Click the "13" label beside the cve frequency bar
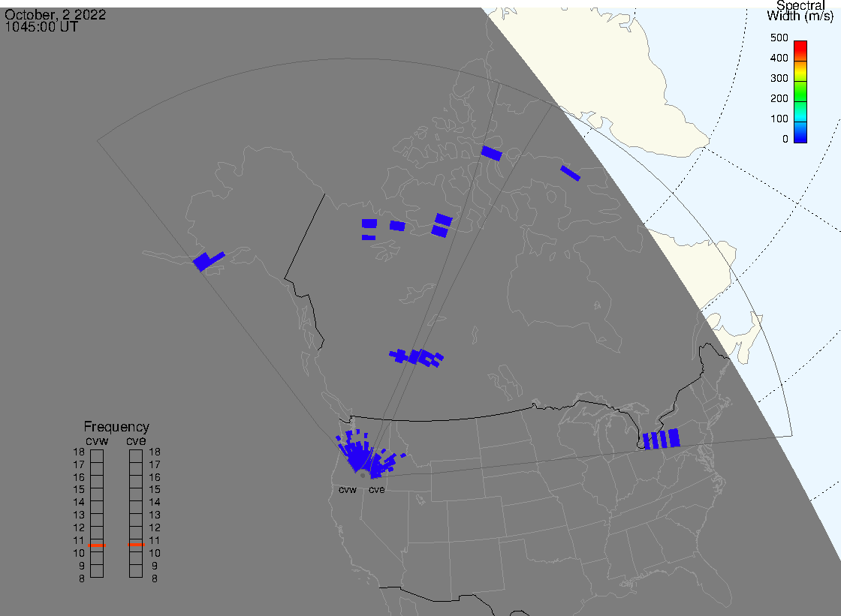841x616 pixels. [155, 515]
